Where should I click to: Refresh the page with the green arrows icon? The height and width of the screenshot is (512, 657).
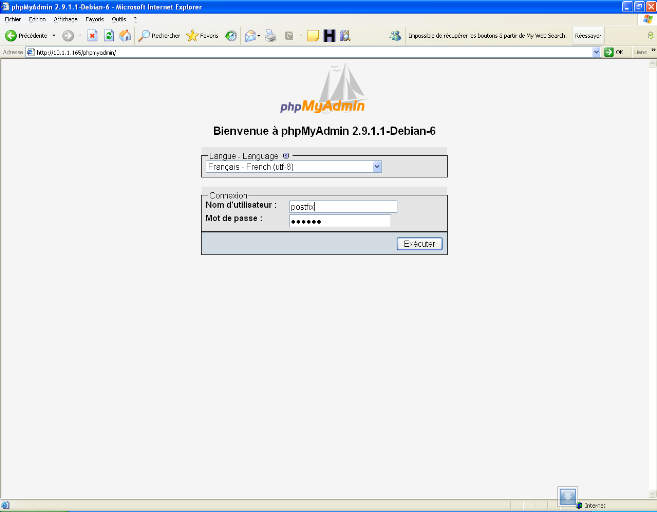pyautogui.click(x=109, y=36)
